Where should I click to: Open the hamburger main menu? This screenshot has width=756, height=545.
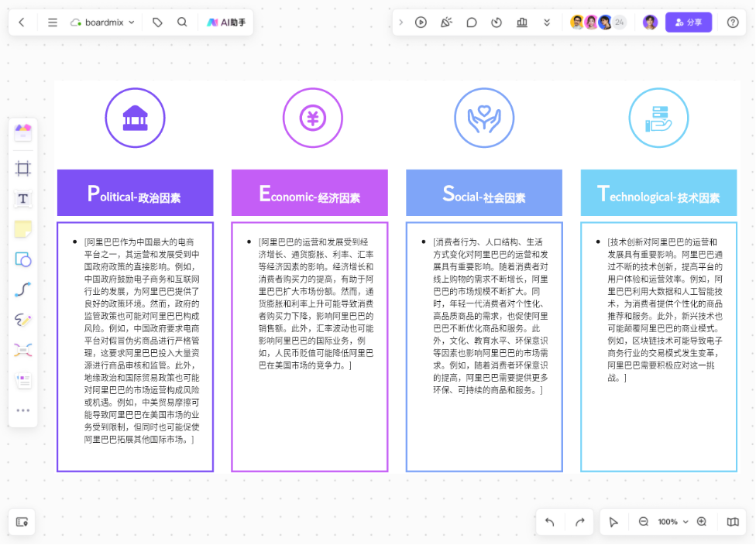[53, 22]
